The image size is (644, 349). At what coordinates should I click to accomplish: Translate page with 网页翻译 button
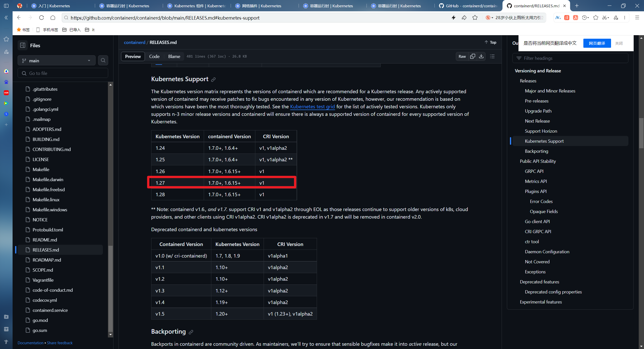(597, 43)
